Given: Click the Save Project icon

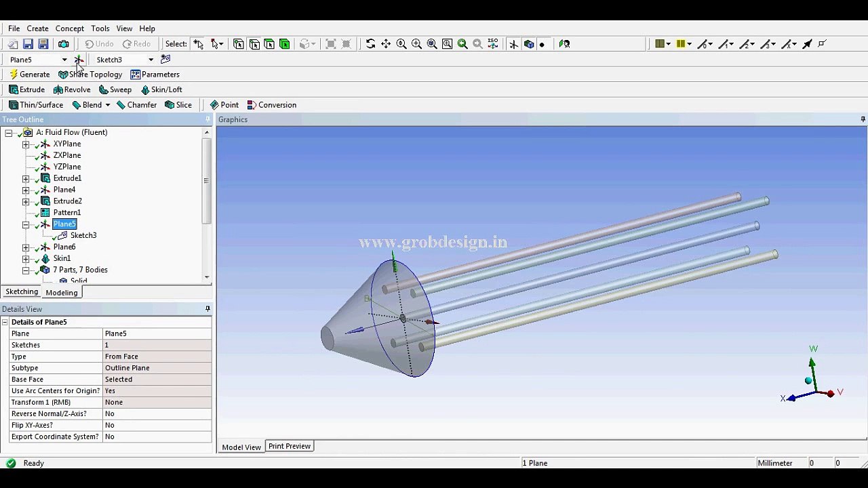Looking at the screenshot, I should pos(28,44).
